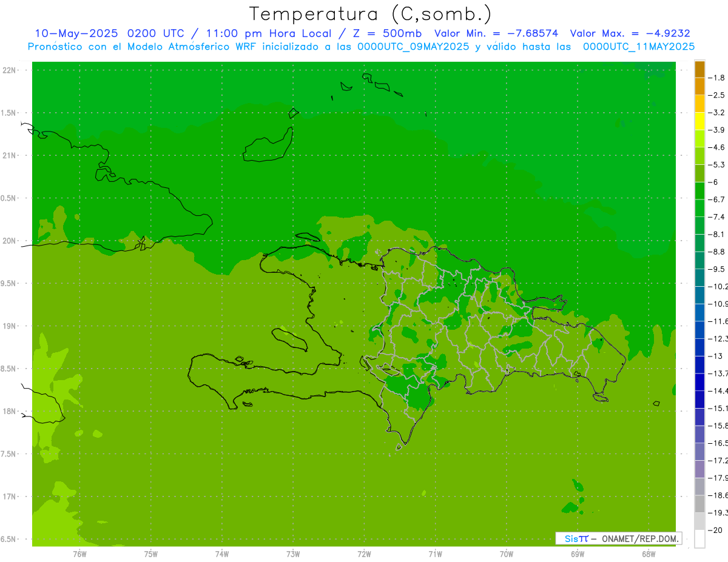The width and height of the screenshot is (728, 562).
Task: Pick the bright yellow swatch in the legend
Action: click(699, 121)
